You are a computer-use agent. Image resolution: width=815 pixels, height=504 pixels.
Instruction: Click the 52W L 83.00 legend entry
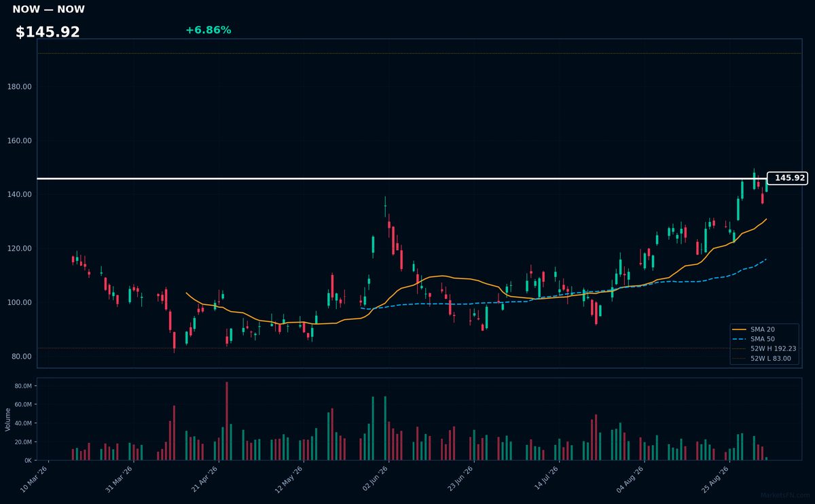coord(763,358)
